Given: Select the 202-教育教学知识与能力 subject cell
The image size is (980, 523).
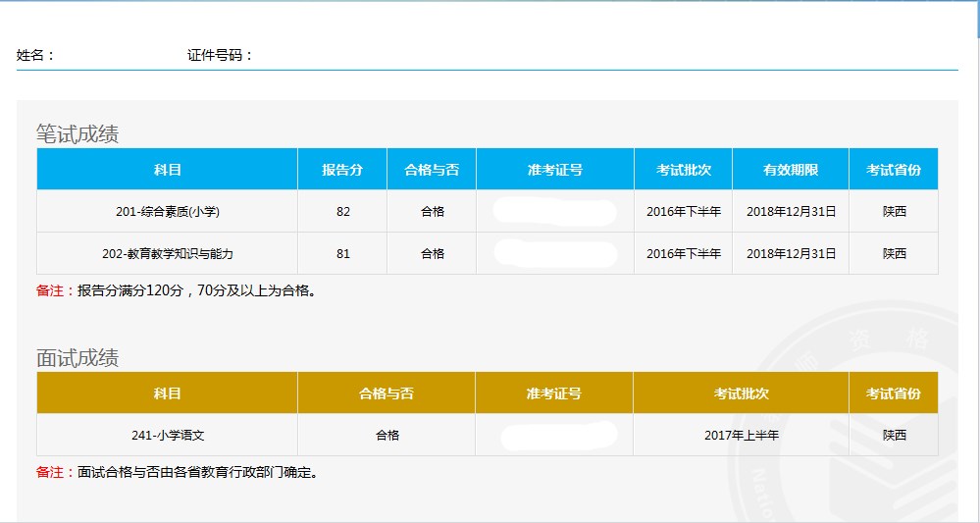Looking at the screenshot, I should [167, 254].
